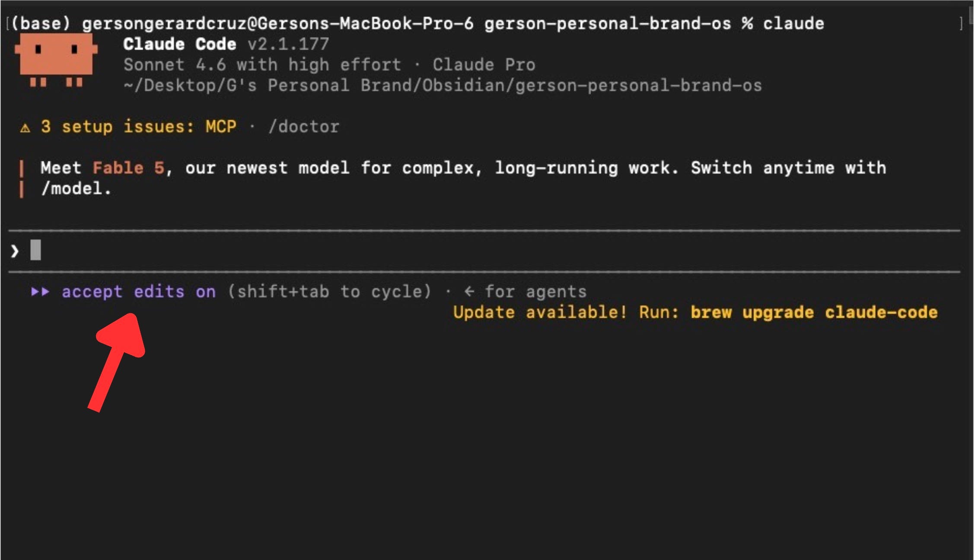
Task: Click the /doctor command link
Action: click(x=304, y=127)
